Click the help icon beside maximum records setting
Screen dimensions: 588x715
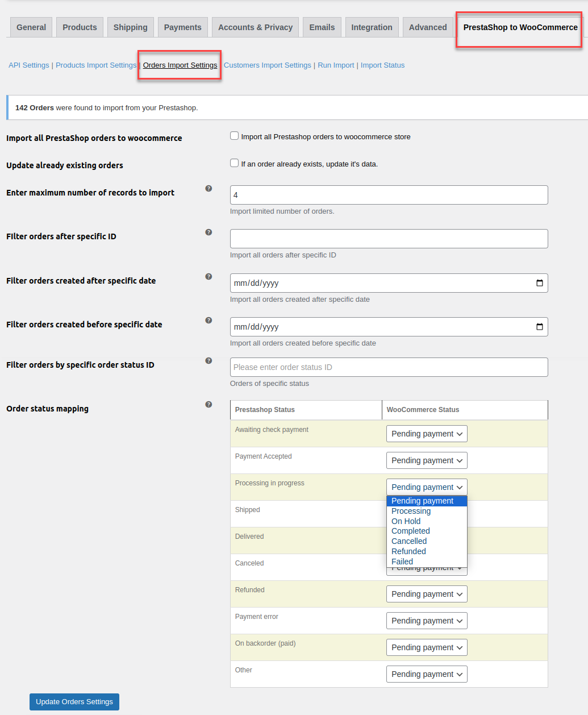(x=208, y=188)
